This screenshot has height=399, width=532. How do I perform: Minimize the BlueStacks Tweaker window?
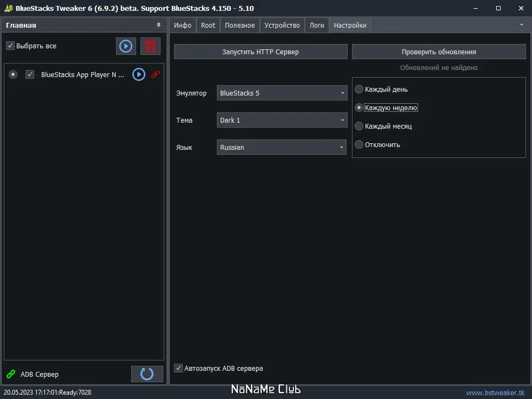point(476,8)
